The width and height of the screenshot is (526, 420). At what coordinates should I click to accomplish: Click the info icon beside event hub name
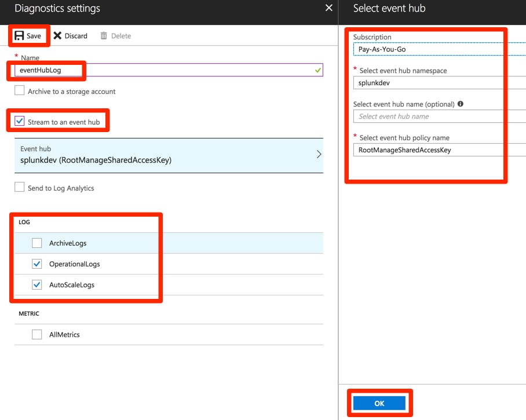coord(460,104)
